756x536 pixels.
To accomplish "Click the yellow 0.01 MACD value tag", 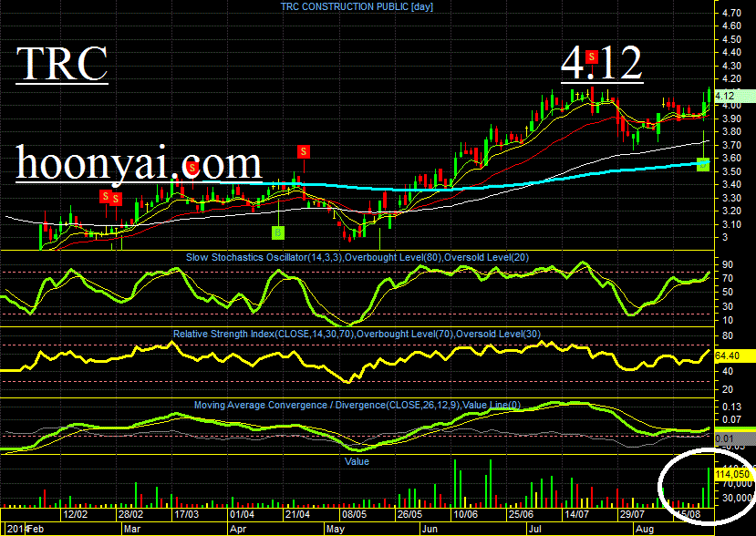I will click(734, 438).
